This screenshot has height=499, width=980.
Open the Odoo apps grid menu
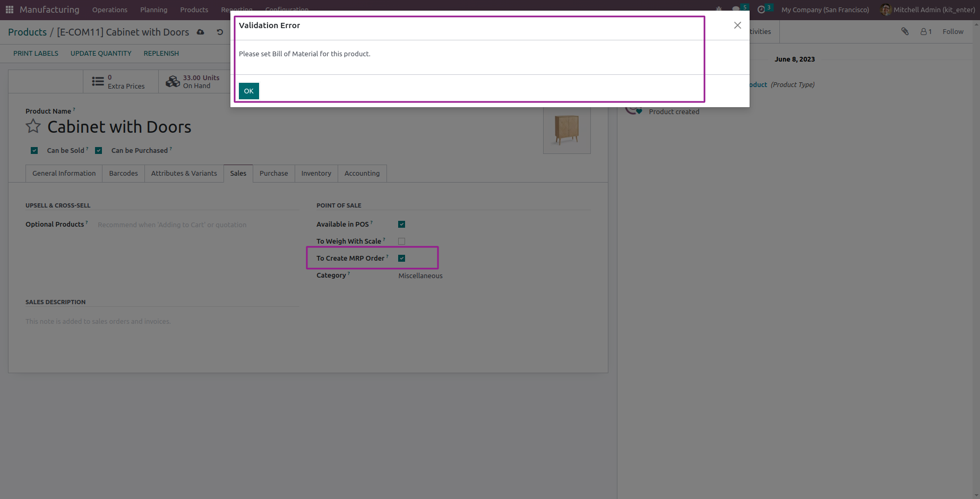tap(9, 9)
